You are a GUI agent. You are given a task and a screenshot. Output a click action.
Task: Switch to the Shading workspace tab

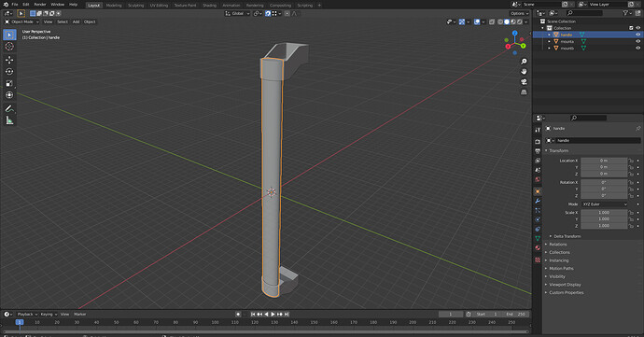(x=209, y=6)
